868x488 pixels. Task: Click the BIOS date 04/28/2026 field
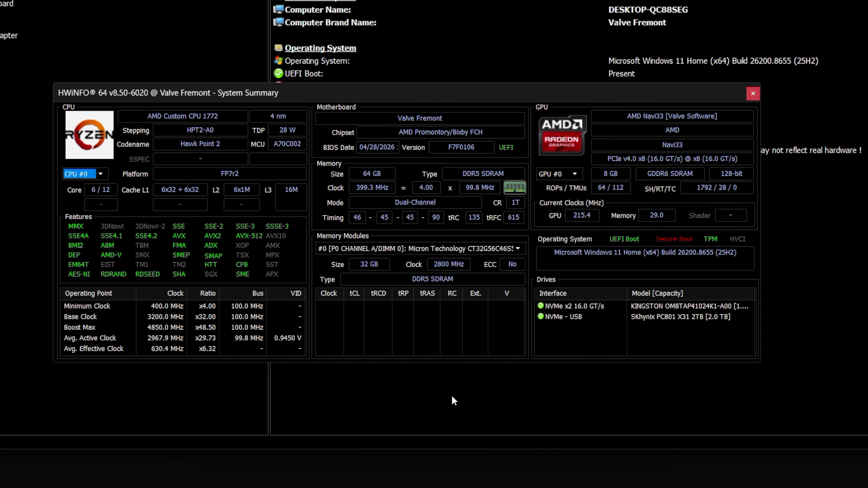378,147
